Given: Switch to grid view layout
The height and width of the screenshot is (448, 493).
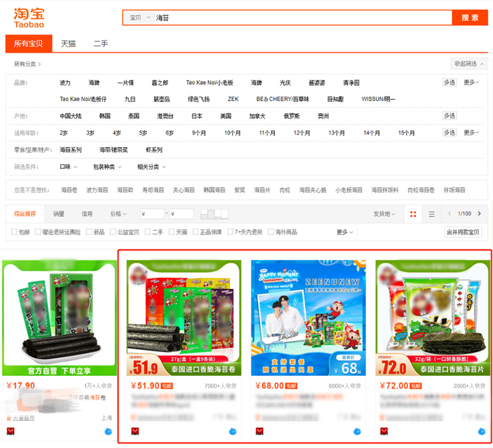Looking at the screenshot, I should pos(413,214).
